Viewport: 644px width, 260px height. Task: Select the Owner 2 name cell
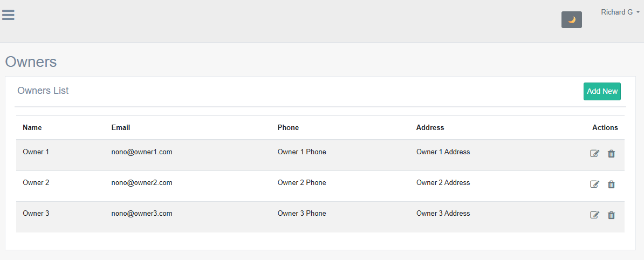[36, 183]
